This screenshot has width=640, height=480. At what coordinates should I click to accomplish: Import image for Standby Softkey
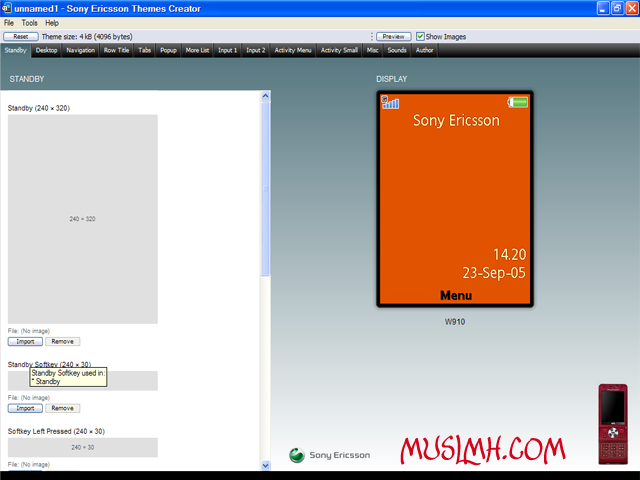point(25,408)
